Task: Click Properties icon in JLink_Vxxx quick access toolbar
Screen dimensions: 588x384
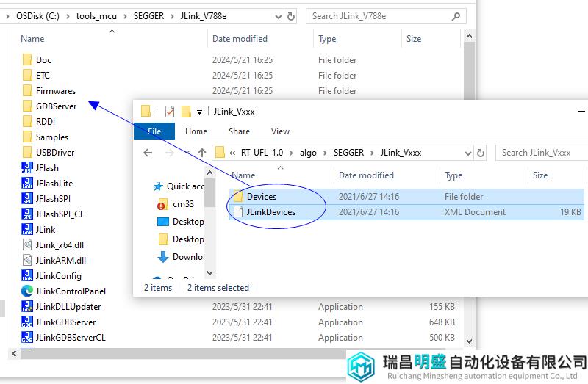Action: pos(170,112)
